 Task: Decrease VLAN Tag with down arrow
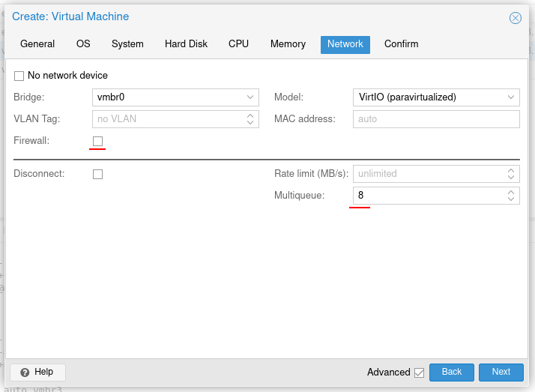250,122
